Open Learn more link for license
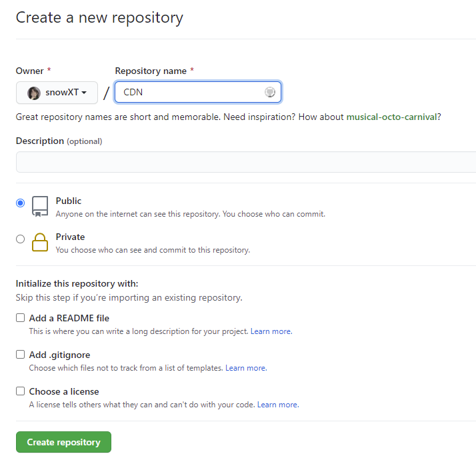 click(277, 405)
